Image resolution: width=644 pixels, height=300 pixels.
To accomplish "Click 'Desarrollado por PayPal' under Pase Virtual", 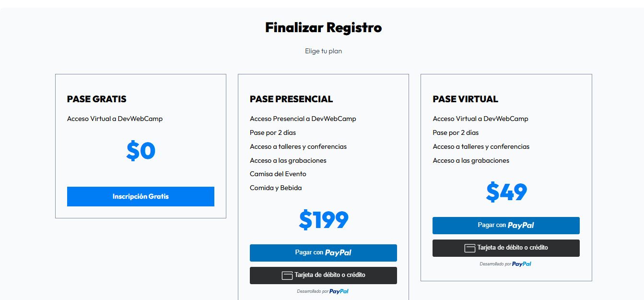I will [x=505, y=264].
